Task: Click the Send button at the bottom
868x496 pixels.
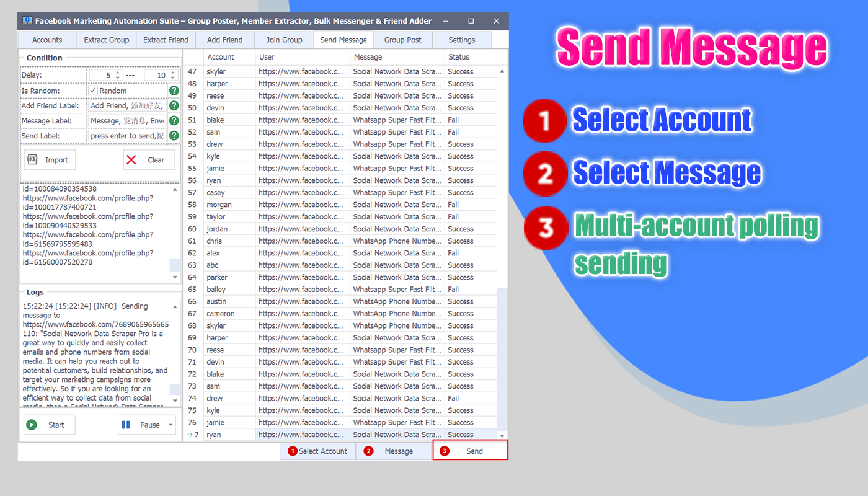Action: (x=470, y=451)
